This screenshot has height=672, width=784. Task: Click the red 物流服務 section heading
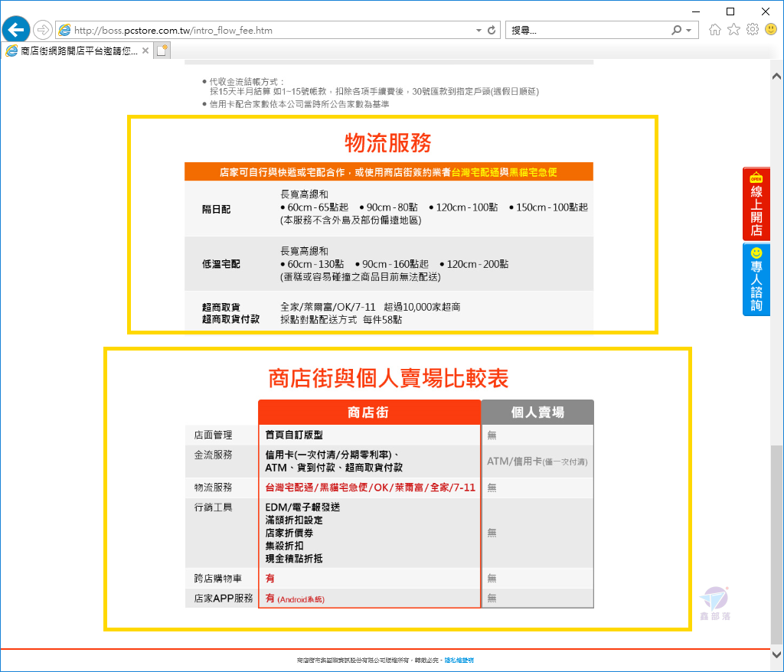388,143
